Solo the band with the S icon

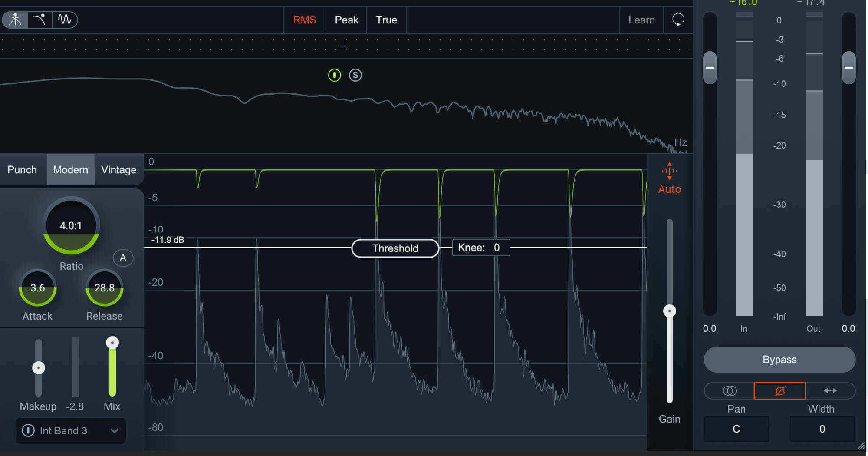coord(355,75)
